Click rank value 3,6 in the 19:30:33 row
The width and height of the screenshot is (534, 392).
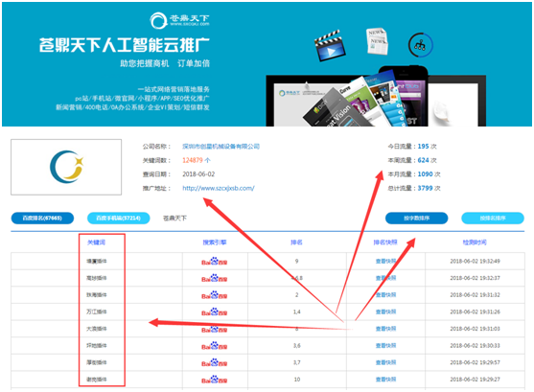point(297,346)
